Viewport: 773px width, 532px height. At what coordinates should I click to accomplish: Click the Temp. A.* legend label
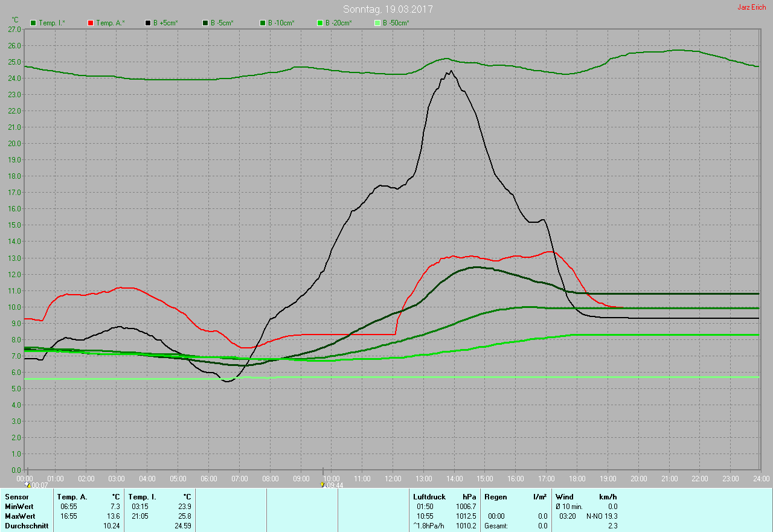coord(112,23)
